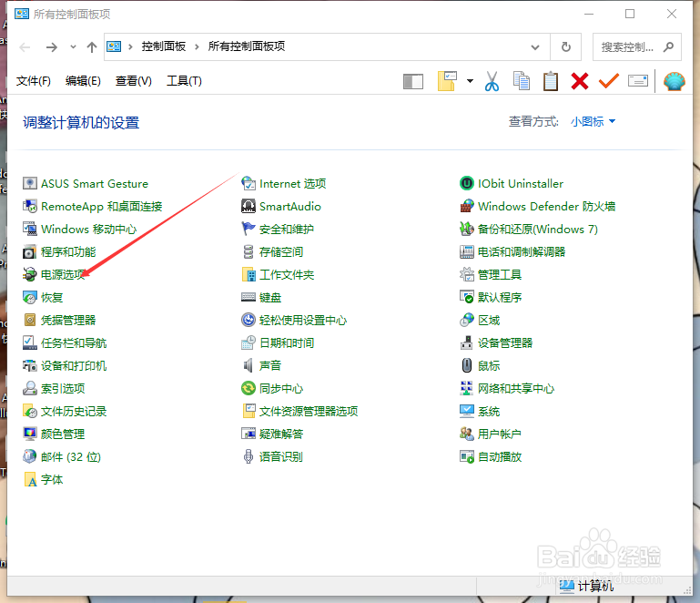Open 默认程序 link
Viewport: 700px width, 603px height.
point(500,298)
